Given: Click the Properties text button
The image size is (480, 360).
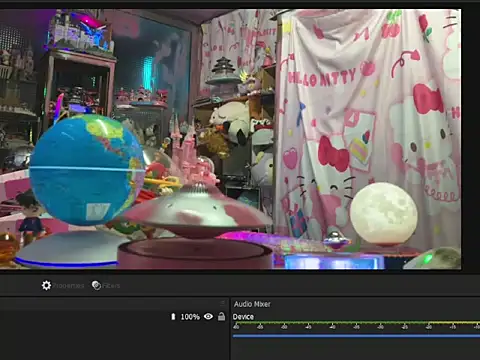Looking at the screenshot, I should (68, 286).
